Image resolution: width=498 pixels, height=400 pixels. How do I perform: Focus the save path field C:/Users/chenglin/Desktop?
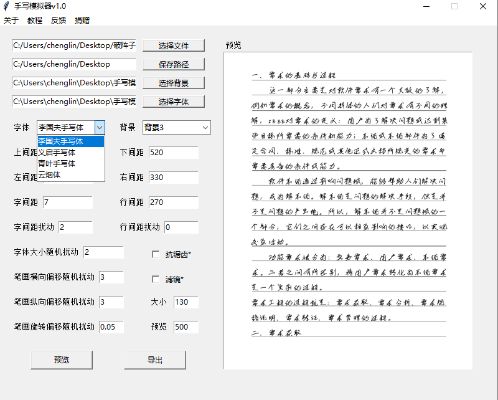click(74, 64)
